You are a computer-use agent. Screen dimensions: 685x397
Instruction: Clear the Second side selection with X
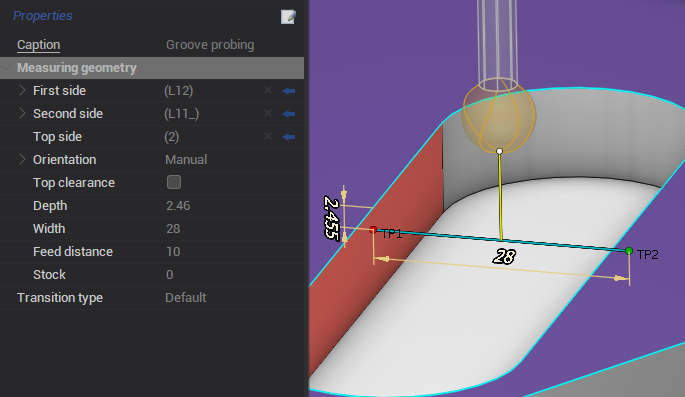tap(268, 114)
